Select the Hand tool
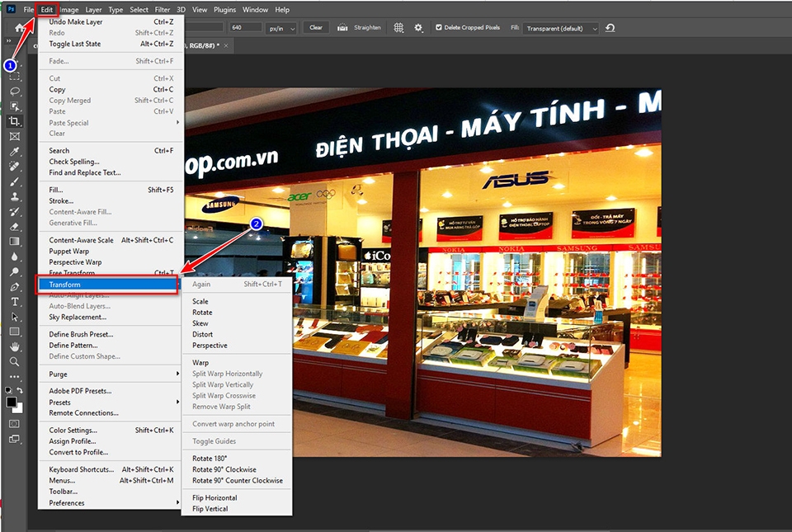The height and width of the screenshot is (532, 792). (15, 346)
